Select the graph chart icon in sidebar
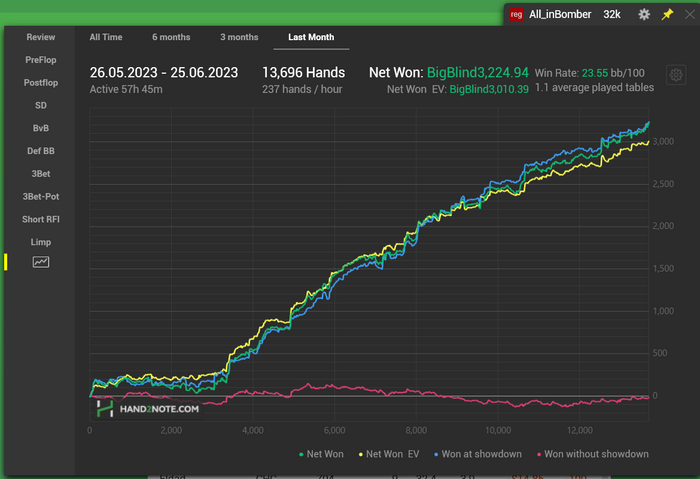The width and height of the screenshot is (700, 479). click(41, 262)
